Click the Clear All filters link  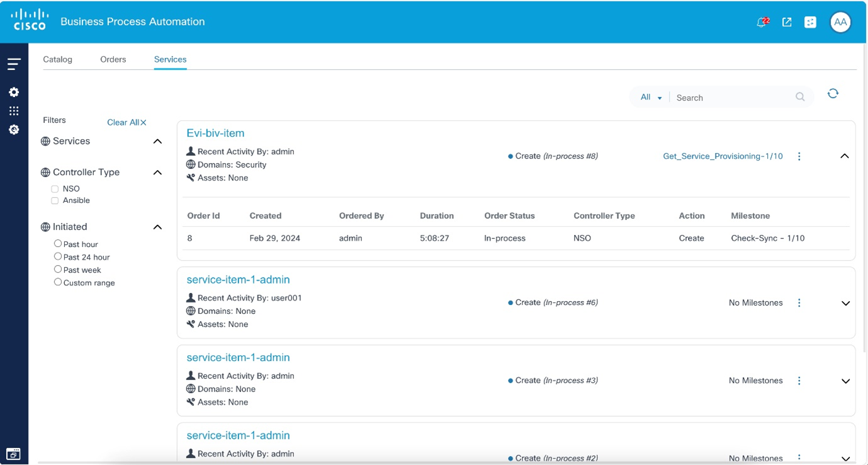(127, 122)
